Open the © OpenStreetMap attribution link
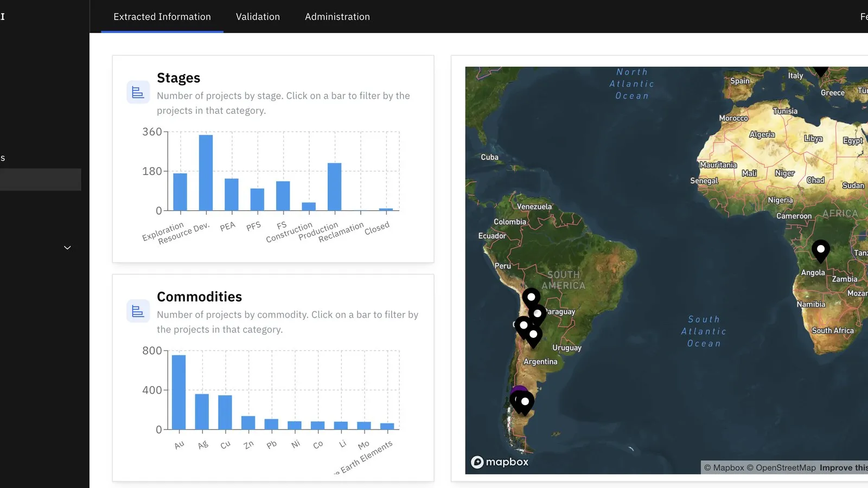 [x=781, y=467]
